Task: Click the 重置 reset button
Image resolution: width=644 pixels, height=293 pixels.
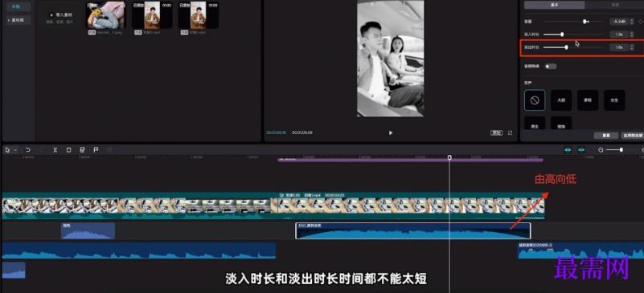Action: coord(606,136)
